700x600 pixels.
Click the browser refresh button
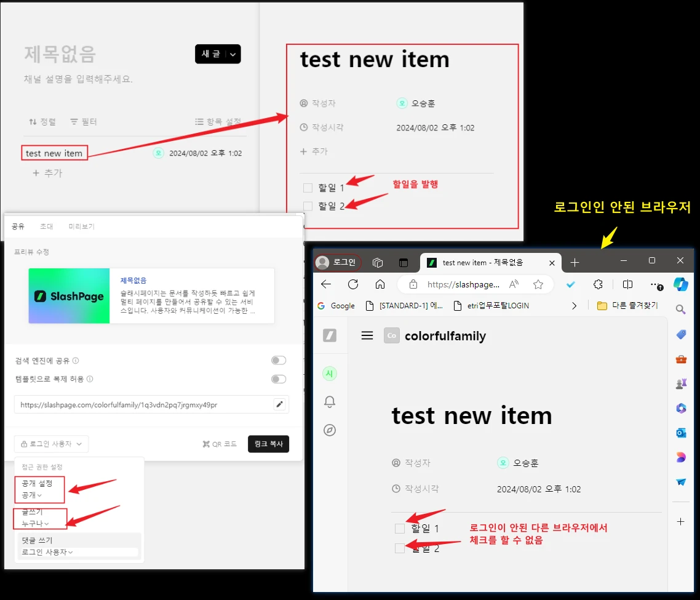[353, 284]
